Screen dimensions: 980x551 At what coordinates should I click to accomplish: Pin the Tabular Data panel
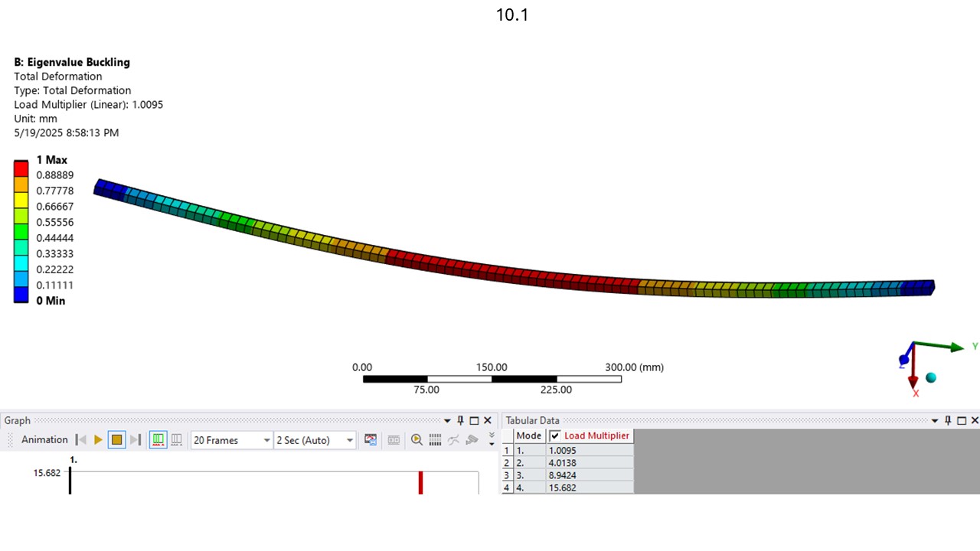click(x=948, y=421)
